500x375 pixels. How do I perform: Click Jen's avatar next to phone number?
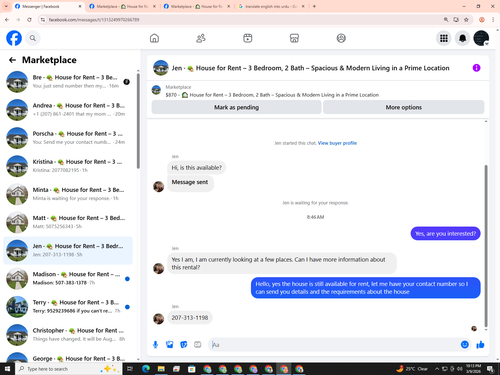158,318
